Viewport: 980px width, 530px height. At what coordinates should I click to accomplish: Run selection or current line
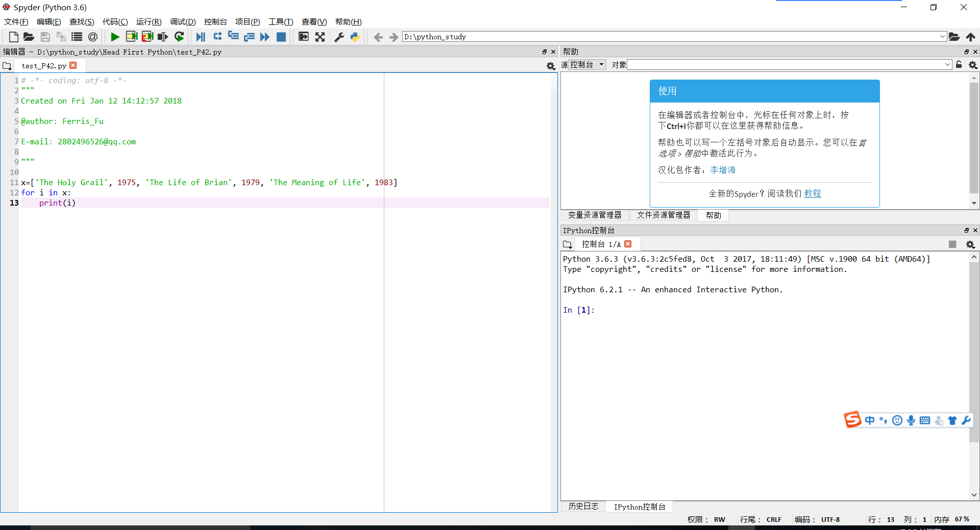pos(163,37)
